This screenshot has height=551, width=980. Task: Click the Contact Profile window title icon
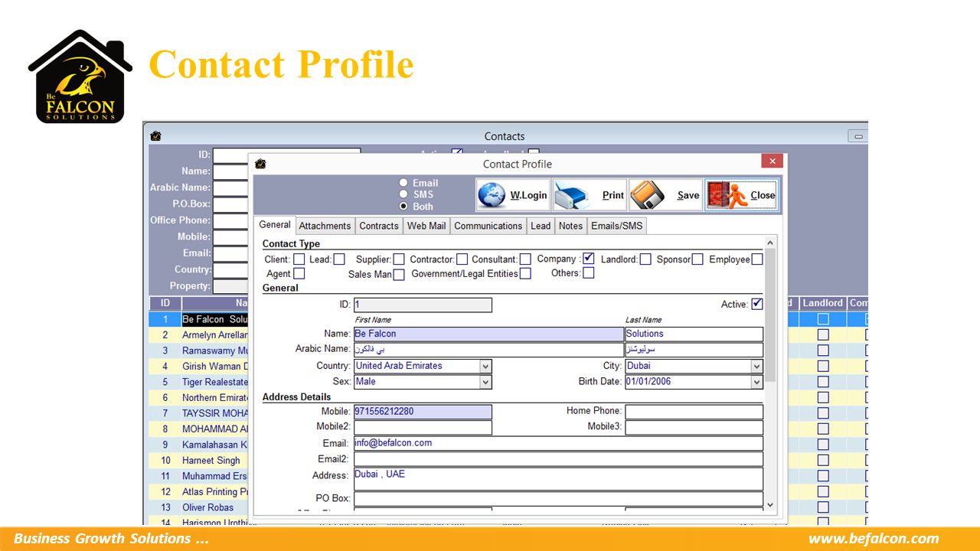coord(260,164)
